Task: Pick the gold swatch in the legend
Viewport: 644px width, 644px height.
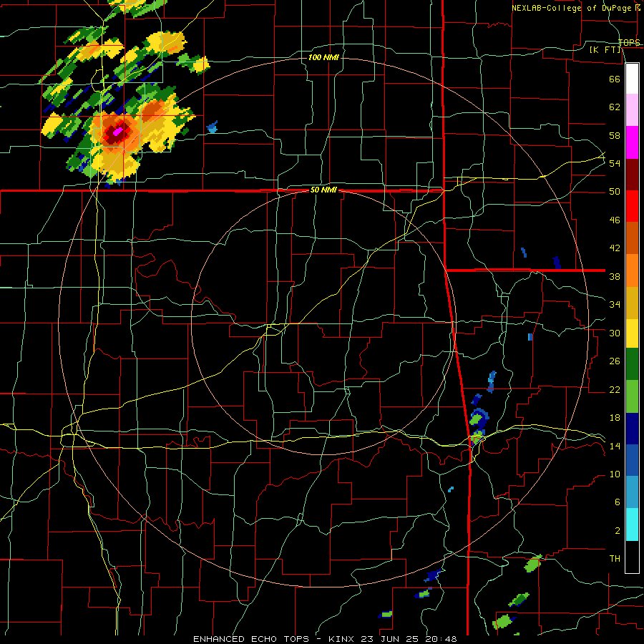Action: pos(632,303)
